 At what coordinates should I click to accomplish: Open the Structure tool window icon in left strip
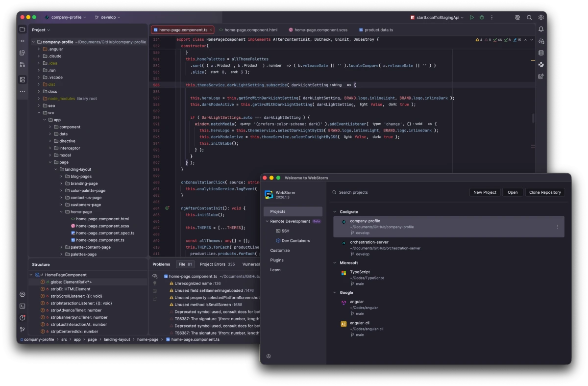[x=22, y=79]
